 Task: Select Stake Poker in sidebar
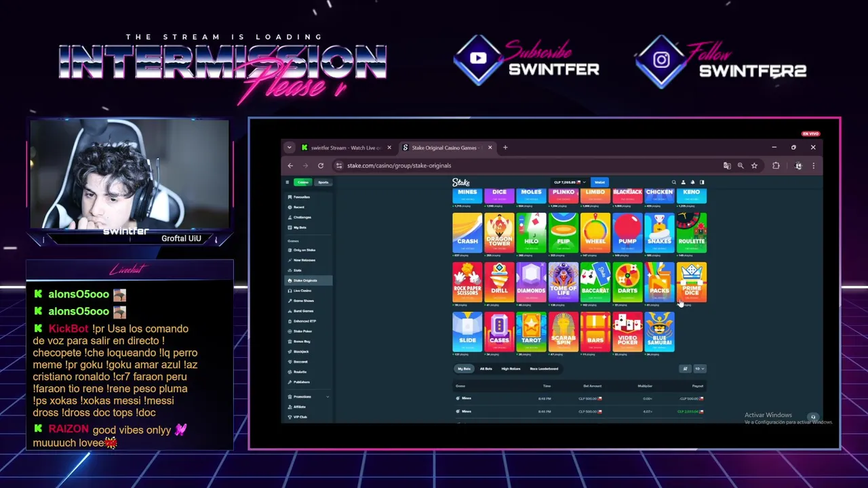pos(302,331)
